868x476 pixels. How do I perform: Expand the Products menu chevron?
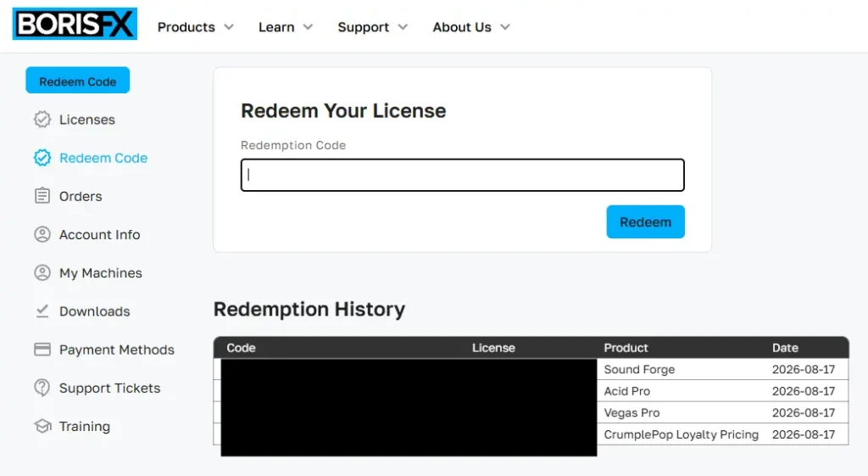tap(229, 27)
